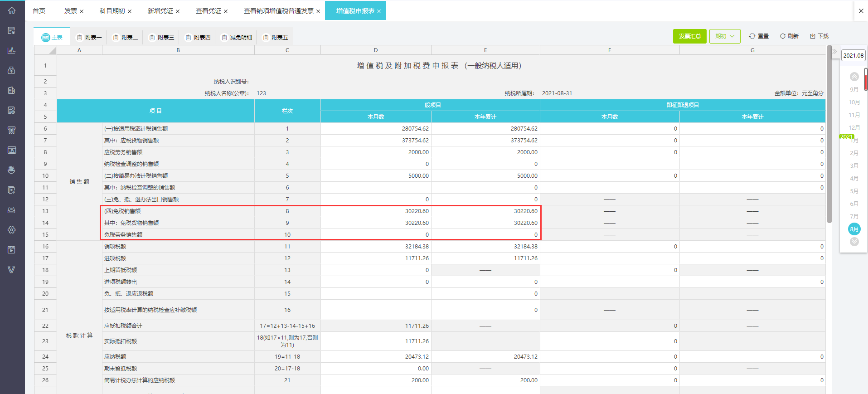Download the report via 下载
Viewport: 868px width, 394px height.
(819, 36)
